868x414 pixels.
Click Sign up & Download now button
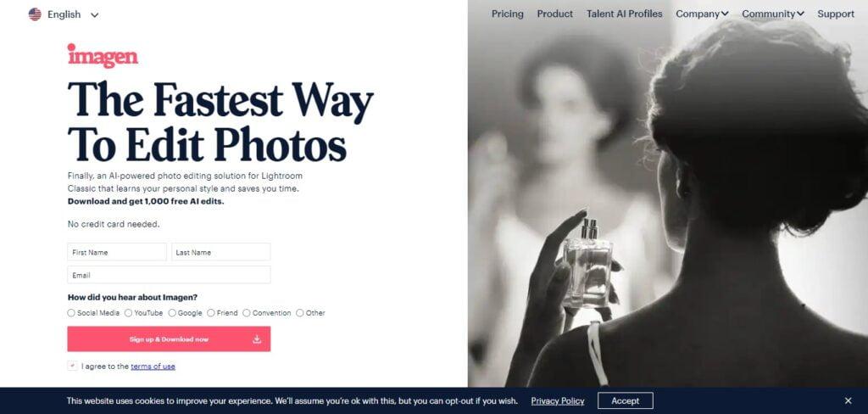coord(169,338)
